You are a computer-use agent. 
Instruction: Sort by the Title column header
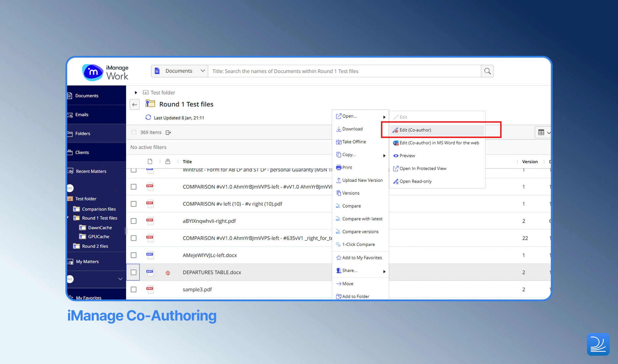187,161
